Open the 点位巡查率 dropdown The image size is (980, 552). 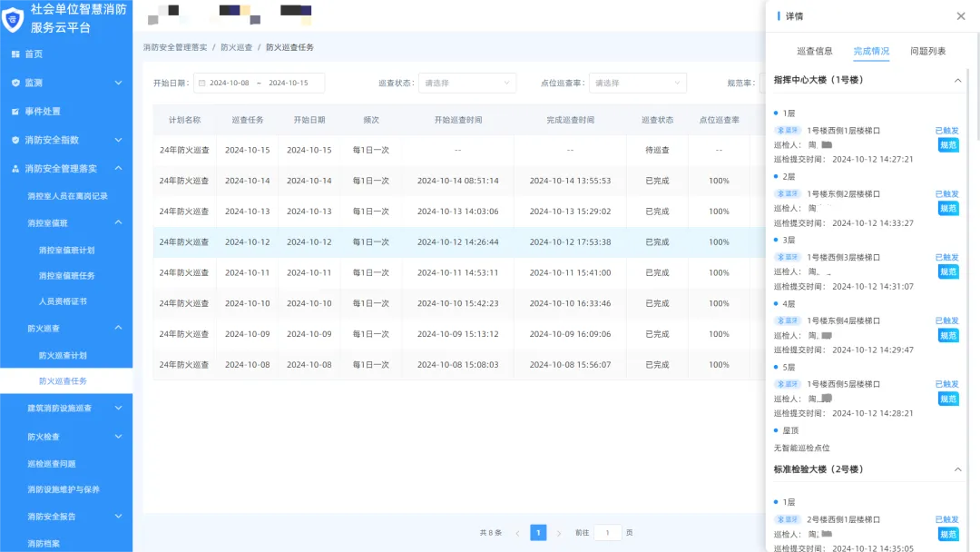pyautogui.click(x=637, y=83)
